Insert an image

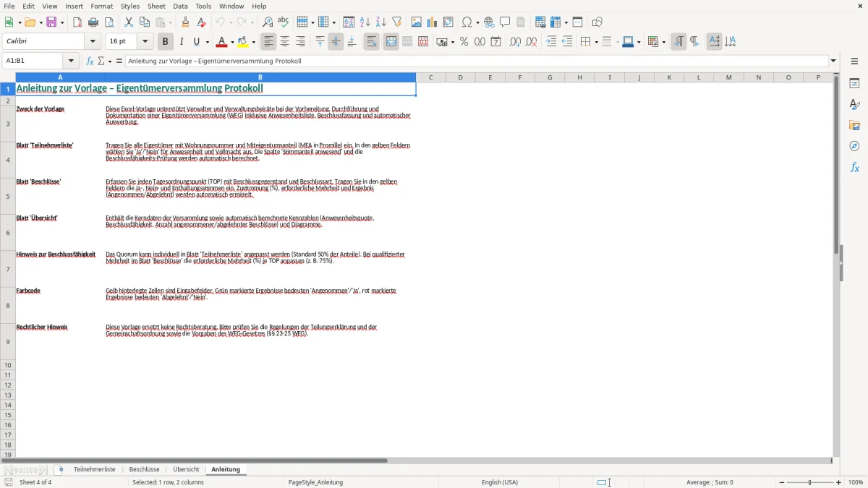click(416, 22)
